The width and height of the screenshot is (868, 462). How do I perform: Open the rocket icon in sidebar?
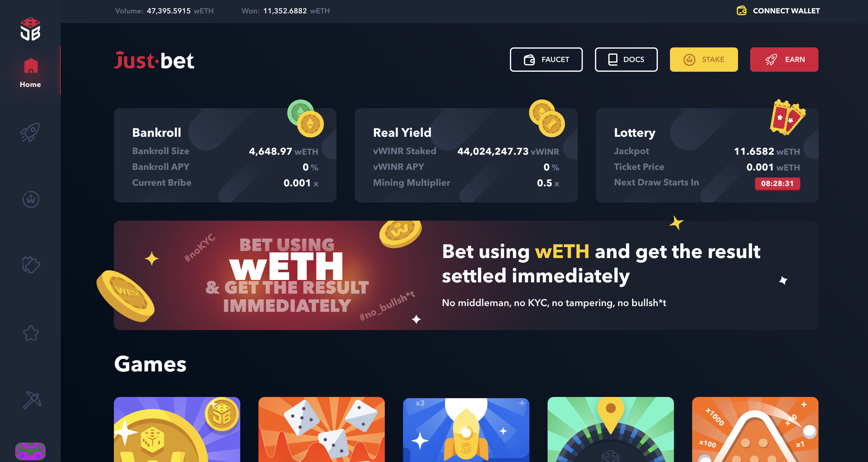pos(30,132)
